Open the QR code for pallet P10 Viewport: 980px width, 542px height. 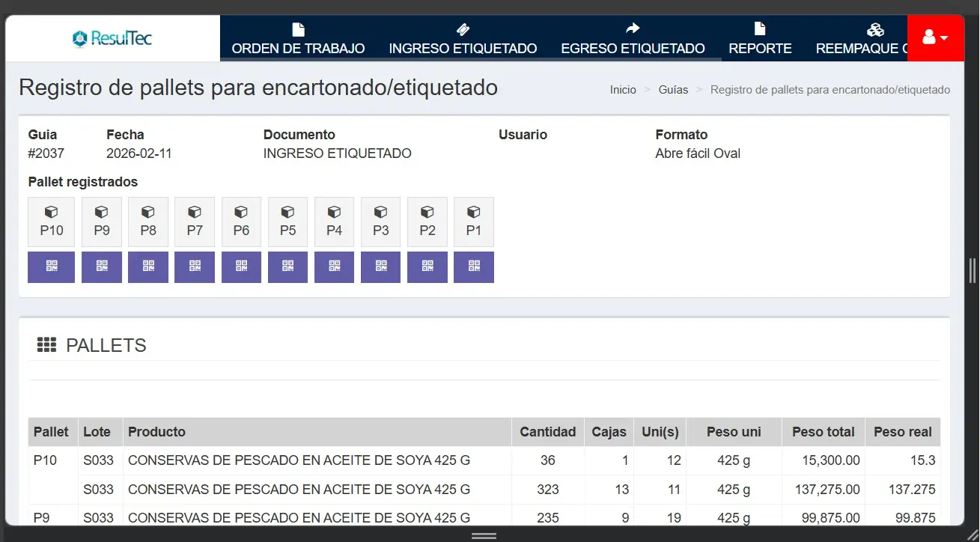click(51, 267)
